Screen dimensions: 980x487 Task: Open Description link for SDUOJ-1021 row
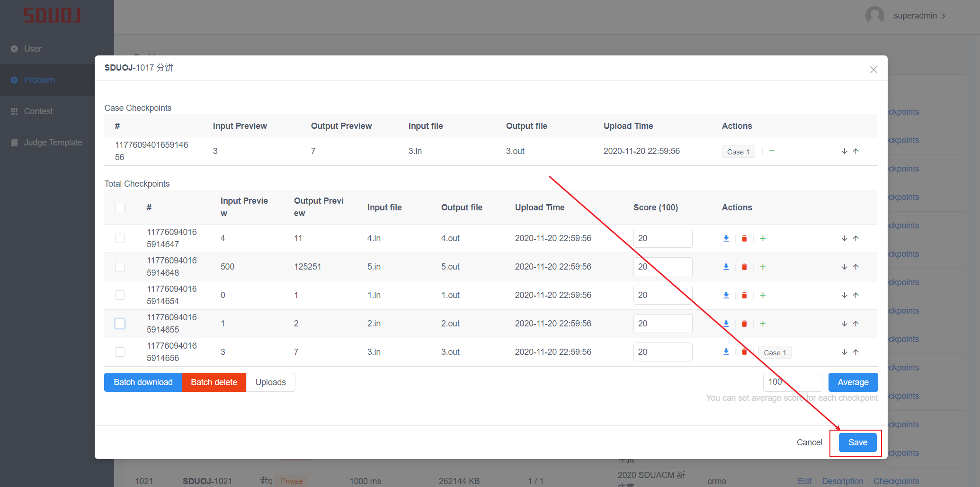coord(842,481)
